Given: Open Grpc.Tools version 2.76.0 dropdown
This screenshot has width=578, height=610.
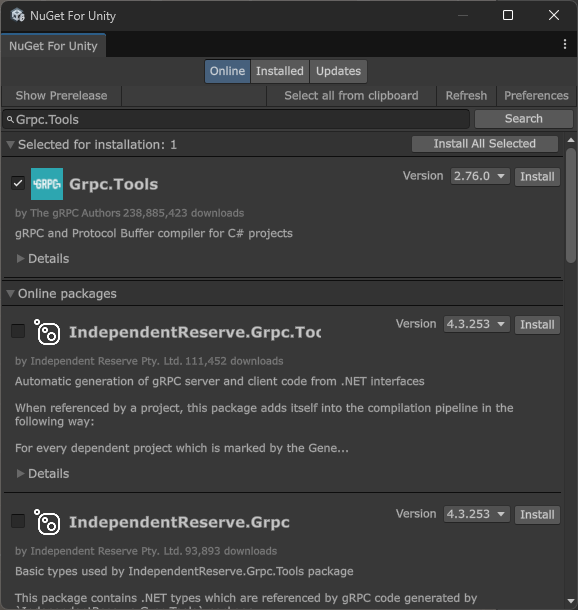Looking at the screenshot, I should pyautogui.click(x=480, y=176).
